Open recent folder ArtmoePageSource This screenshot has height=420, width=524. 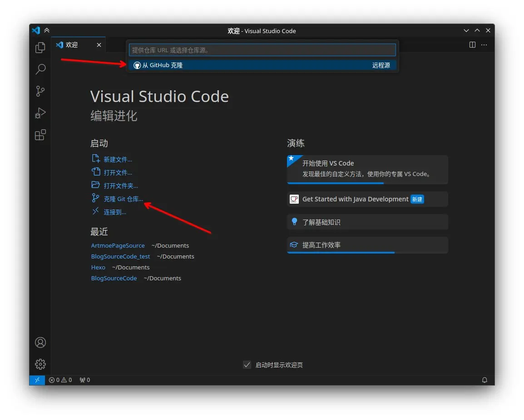click(118, 245)
